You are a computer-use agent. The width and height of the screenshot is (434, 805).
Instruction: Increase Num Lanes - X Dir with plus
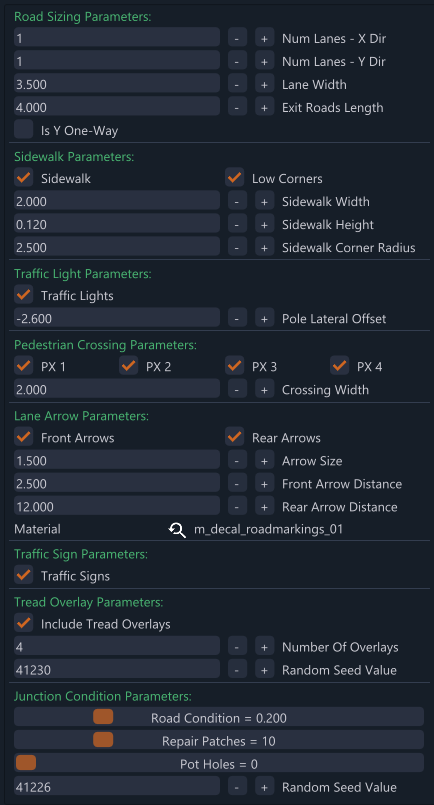click(265, 39)
